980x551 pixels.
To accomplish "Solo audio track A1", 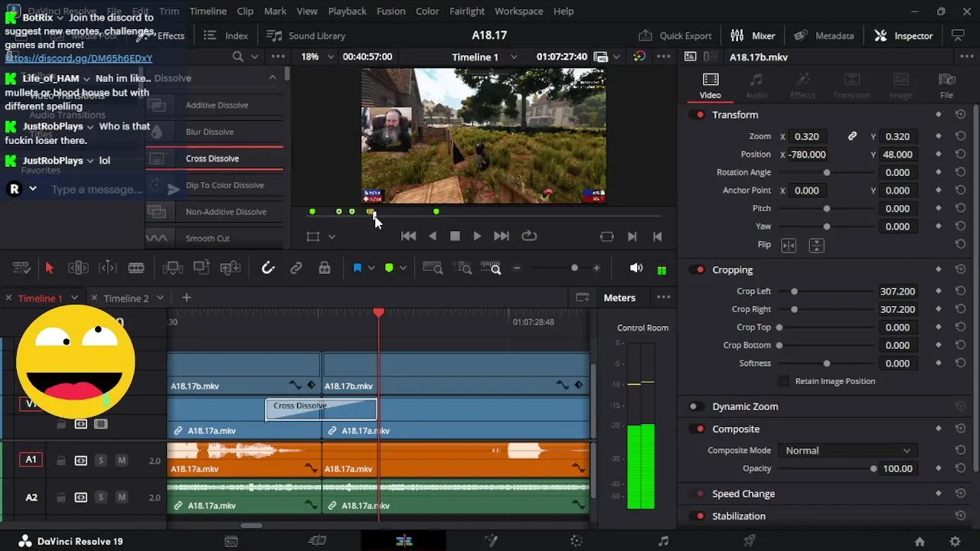I will click(101, 461).
